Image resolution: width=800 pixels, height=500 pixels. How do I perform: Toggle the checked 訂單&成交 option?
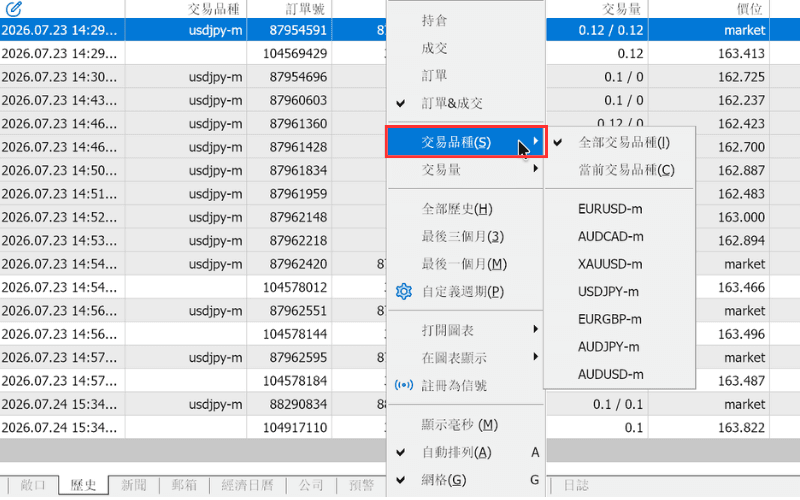[x=452, y=103]
